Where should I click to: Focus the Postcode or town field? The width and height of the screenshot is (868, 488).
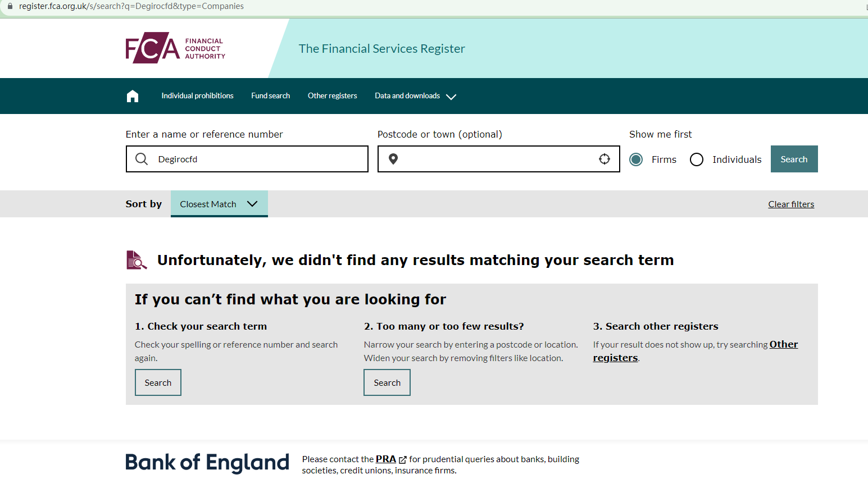pyautogui.click(x=494, y=159)
